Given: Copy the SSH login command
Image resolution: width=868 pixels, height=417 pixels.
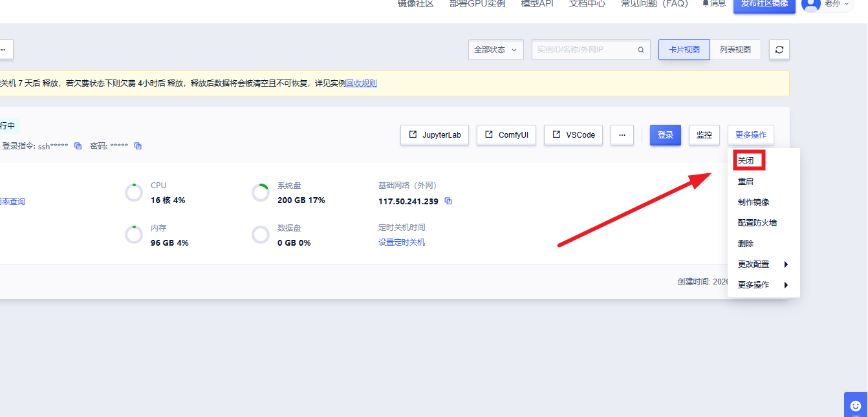Looking at the screenshot, I should (x=78, y=146).
